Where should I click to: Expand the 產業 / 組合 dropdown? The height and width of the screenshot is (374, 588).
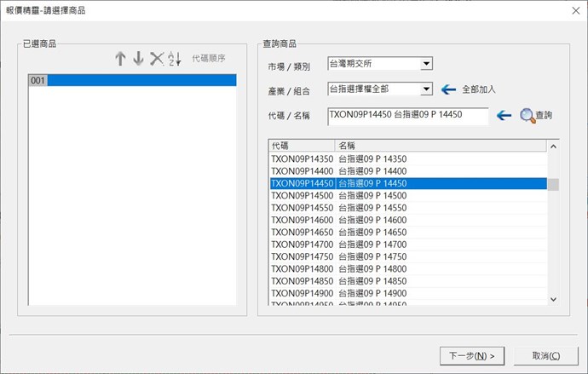coord(426,89)
